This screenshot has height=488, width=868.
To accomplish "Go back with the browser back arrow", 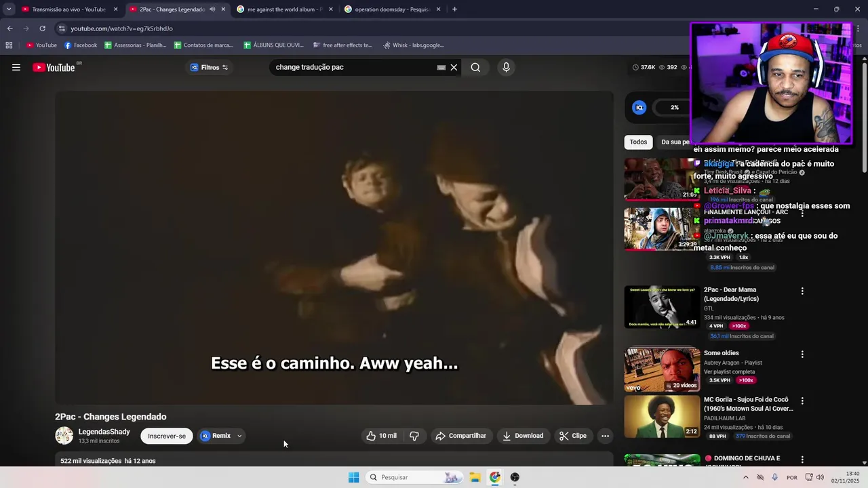I will [x=9, y=28].
